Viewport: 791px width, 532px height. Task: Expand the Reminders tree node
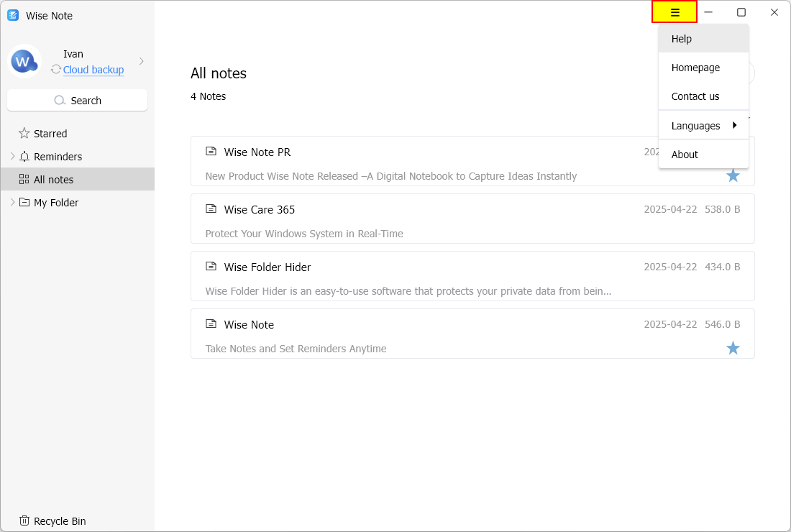(x=13, y=156)
